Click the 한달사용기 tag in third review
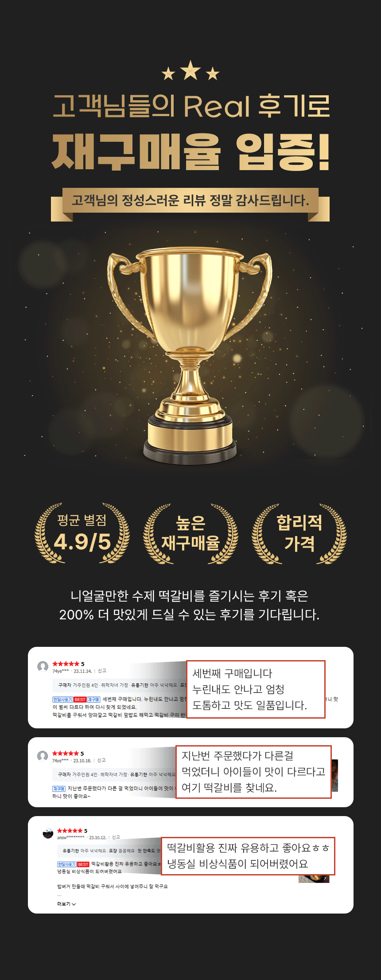381x980 pixels. click(66, 864)
